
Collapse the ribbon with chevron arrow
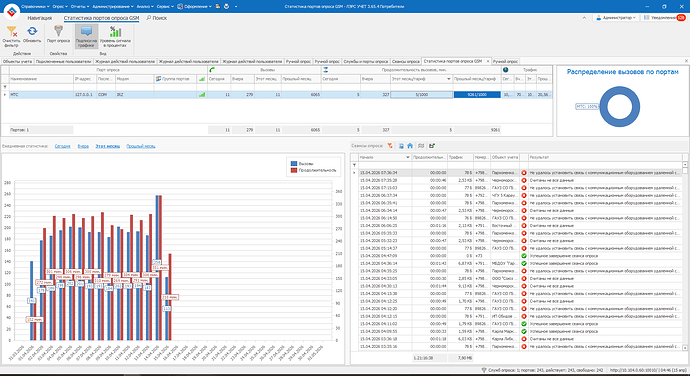pos(584,18)
